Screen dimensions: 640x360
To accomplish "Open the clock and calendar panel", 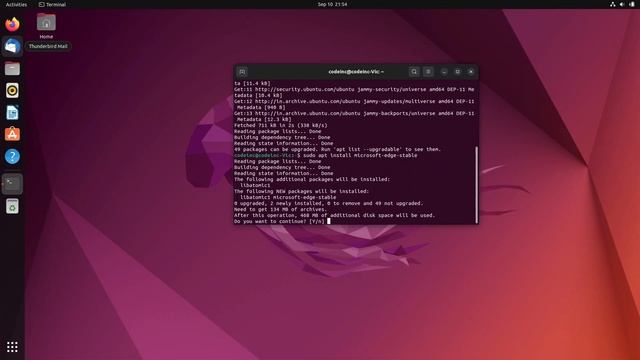I will click(332, 4).
